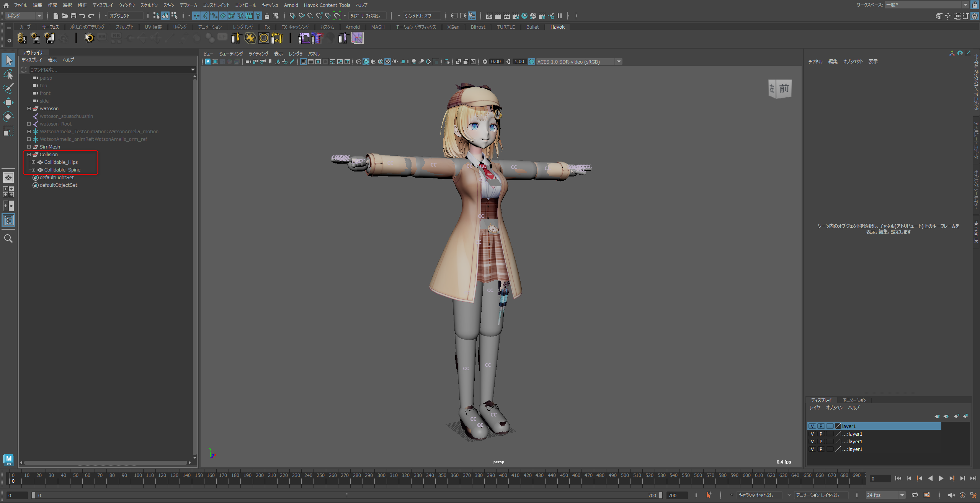Go to start of playback range
This screenshot has width=980, height=503.
(898, 478)
